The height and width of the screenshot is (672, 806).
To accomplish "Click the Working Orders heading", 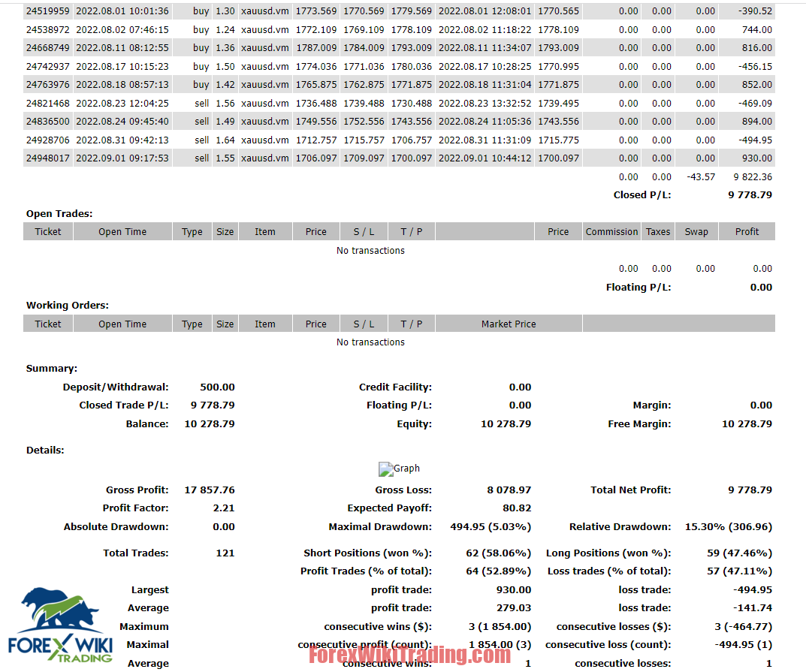I will (x=68, y=305).
